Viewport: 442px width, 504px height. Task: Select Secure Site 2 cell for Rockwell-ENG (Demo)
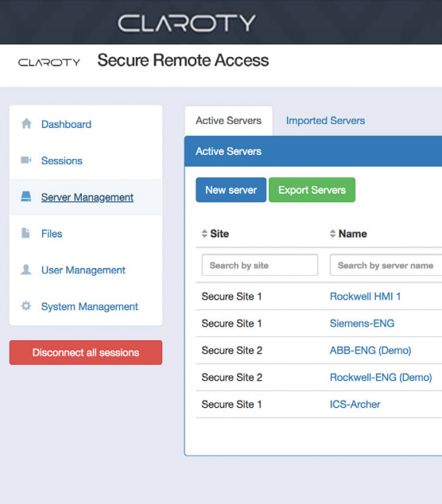tap(232, 377)
